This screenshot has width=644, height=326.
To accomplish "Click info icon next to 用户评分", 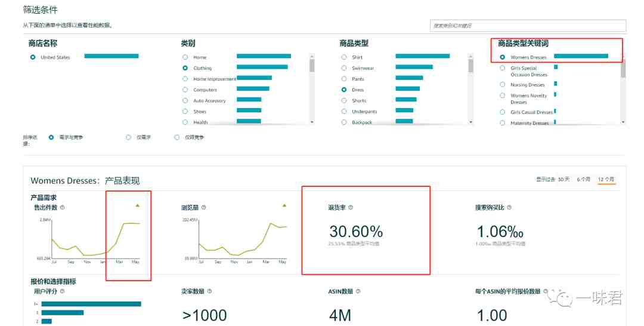I will [x=63, y=291].
